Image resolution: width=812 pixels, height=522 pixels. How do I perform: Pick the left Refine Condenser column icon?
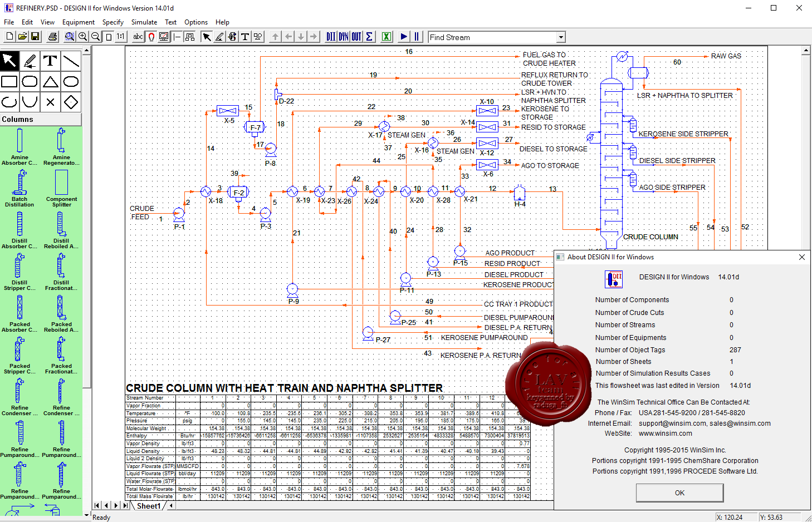[19, 397]
